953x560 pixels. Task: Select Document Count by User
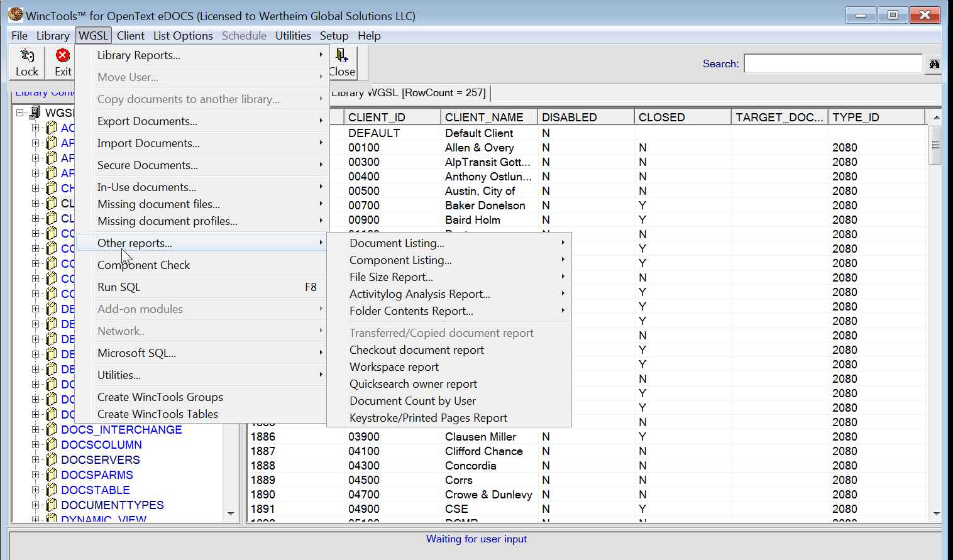coord(449,401)
